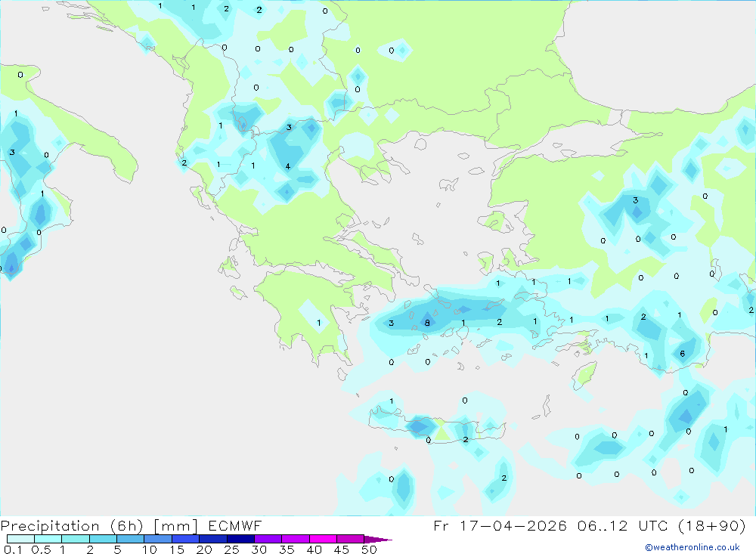Click the 'Precipitation (6h)' title text
Screen dimensions: 756x554
pos(72,525)
